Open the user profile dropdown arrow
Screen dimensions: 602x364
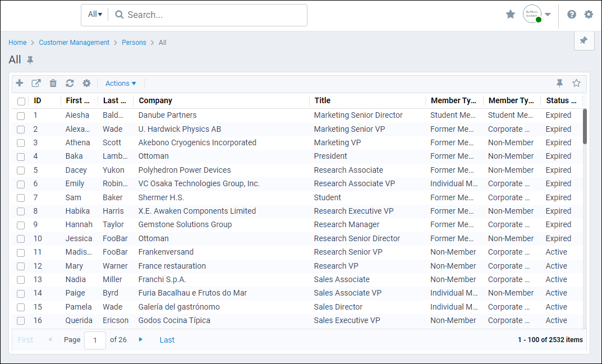click(548, 15)
